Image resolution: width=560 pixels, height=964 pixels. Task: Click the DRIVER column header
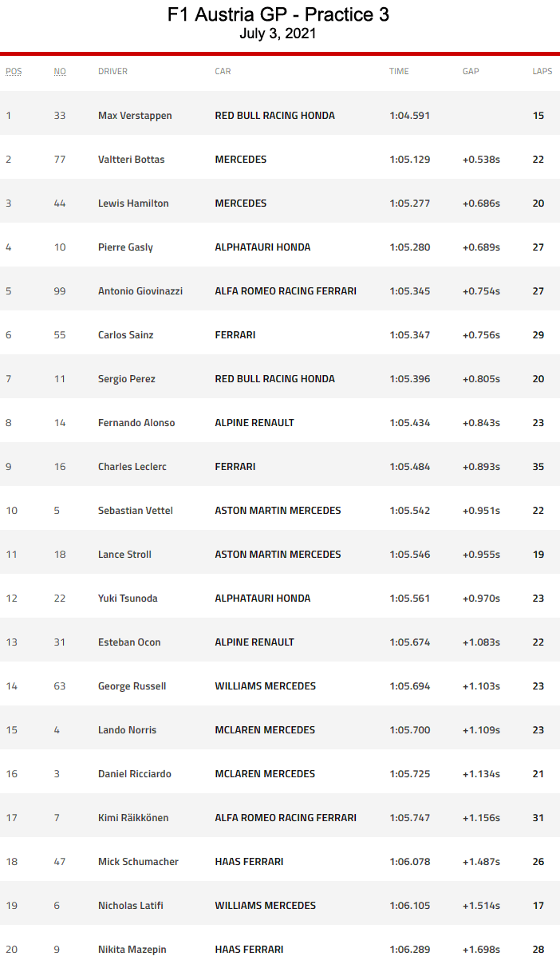pos(112,71)
